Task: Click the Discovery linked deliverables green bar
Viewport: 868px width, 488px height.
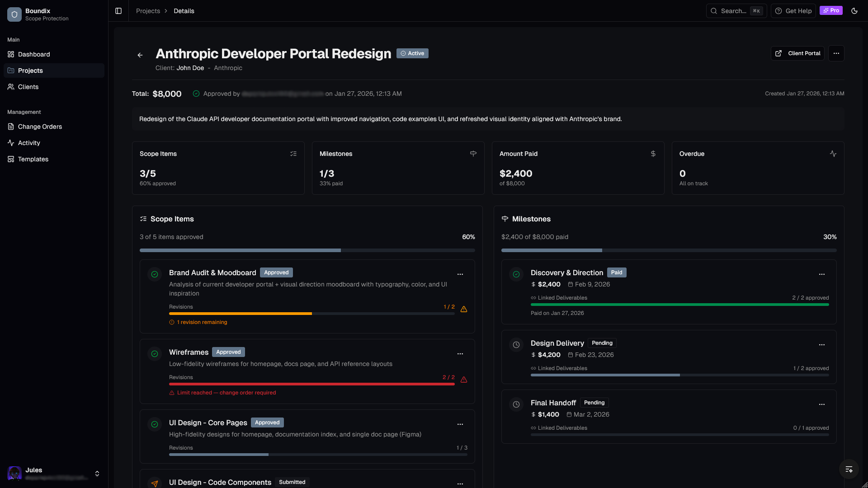Action: pyautogui.click(x=680, y=305)
